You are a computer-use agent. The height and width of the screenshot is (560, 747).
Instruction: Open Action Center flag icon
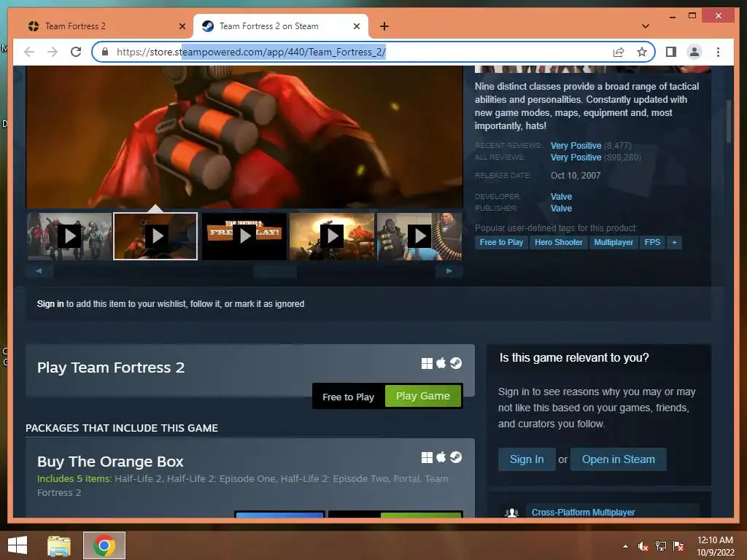coord(678,546)
